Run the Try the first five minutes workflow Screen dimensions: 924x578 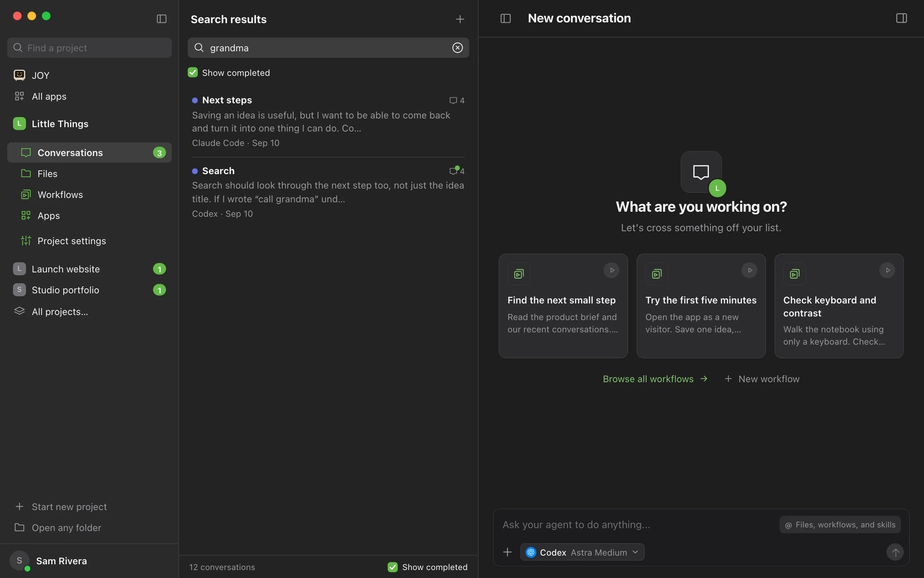(750, 270)
